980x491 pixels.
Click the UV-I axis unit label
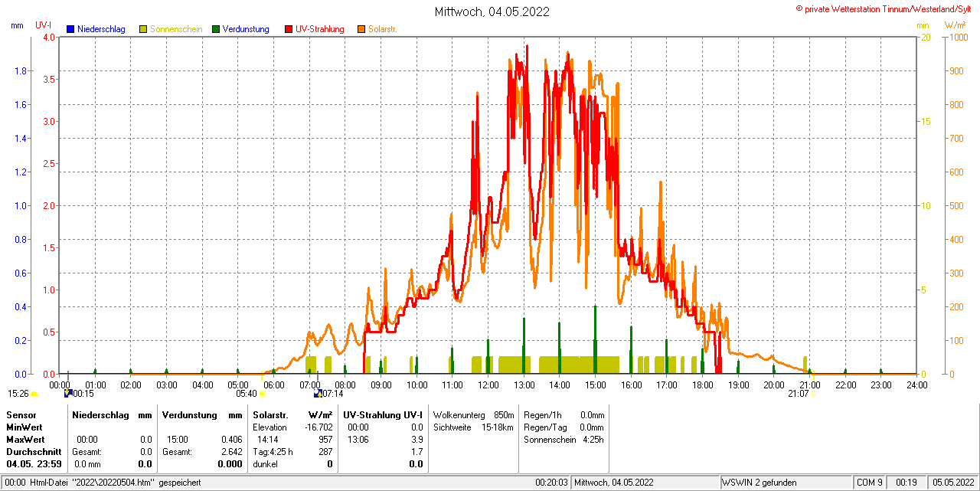44,25
